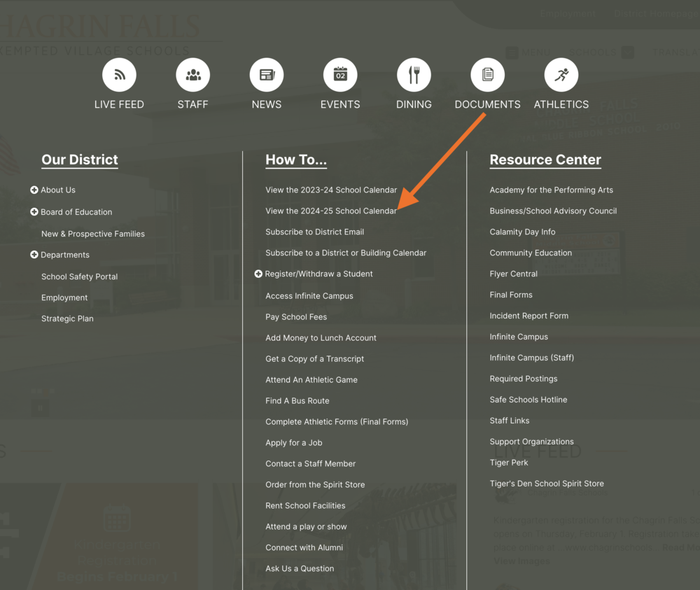View the 2024-25 School Calendar link

pyautogui.click(x=330, y=211)
